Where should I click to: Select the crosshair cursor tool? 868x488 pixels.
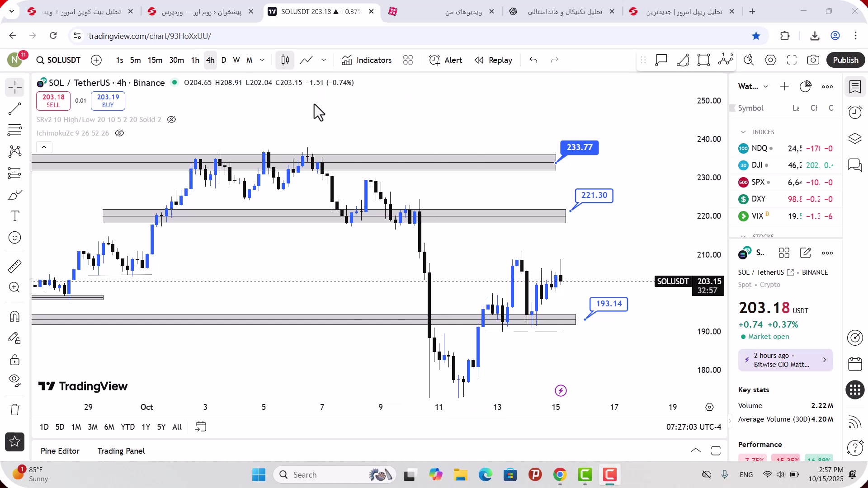[x=14, y=87]
